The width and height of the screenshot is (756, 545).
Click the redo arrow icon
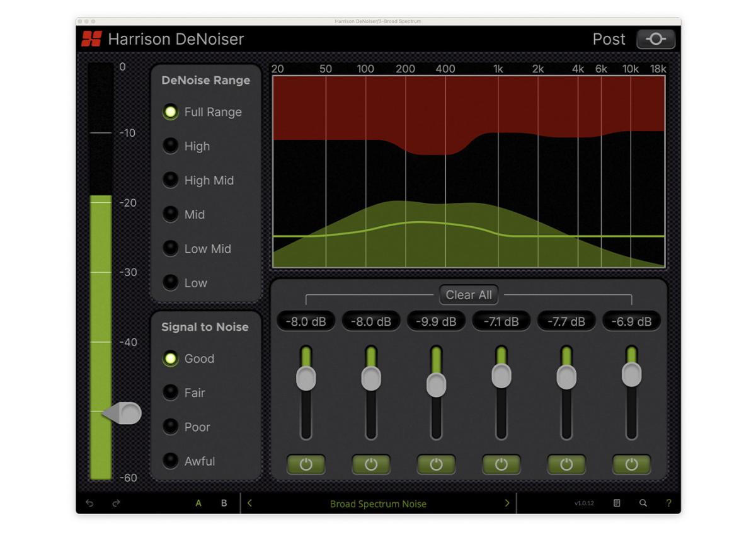tap(116, 503)
